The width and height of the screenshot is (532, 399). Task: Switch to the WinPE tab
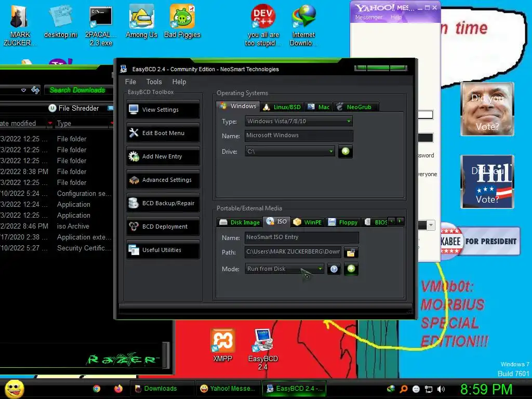(308, 222)
